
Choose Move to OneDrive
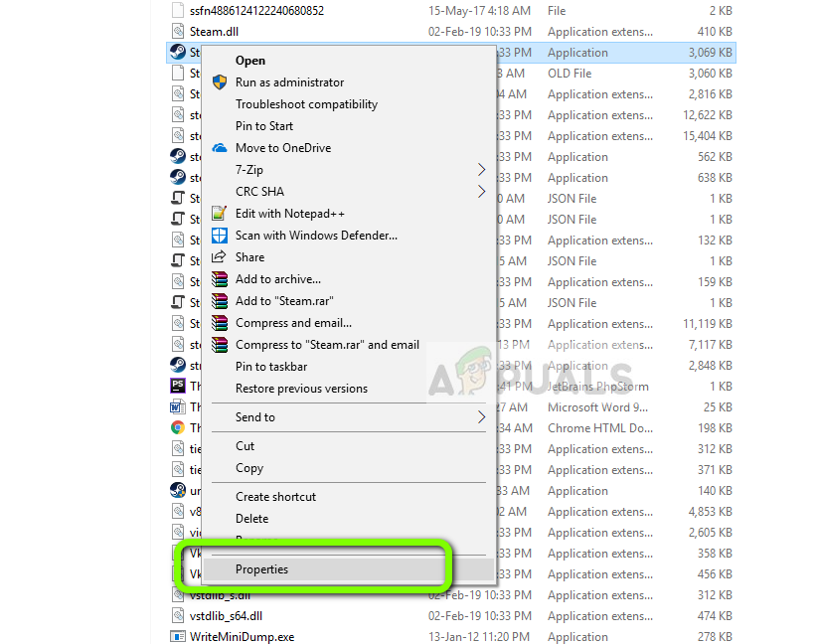coord(283,148)
